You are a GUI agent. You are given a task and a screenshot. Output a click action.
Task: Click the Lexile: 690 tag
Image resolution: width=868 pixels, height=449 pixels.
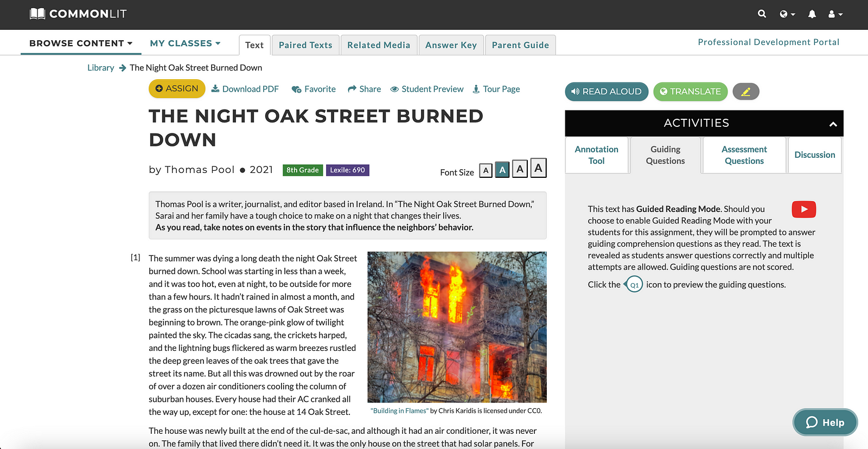pyautogui.click(x=347, y=170)
